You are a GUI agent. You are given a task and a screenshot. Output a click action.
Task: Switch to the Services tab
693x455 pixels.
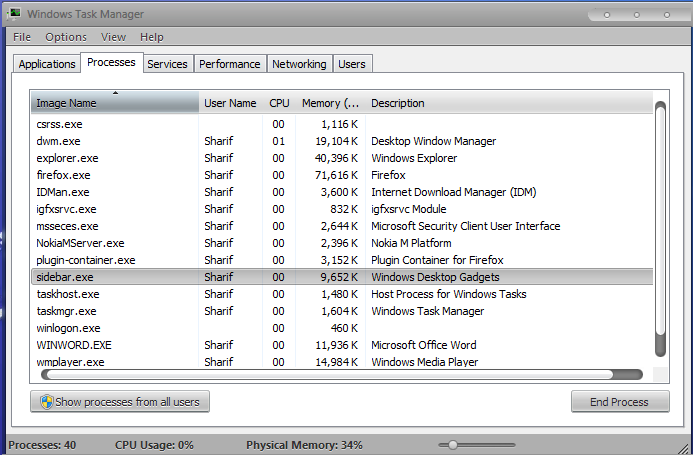[x=167, y=64]
